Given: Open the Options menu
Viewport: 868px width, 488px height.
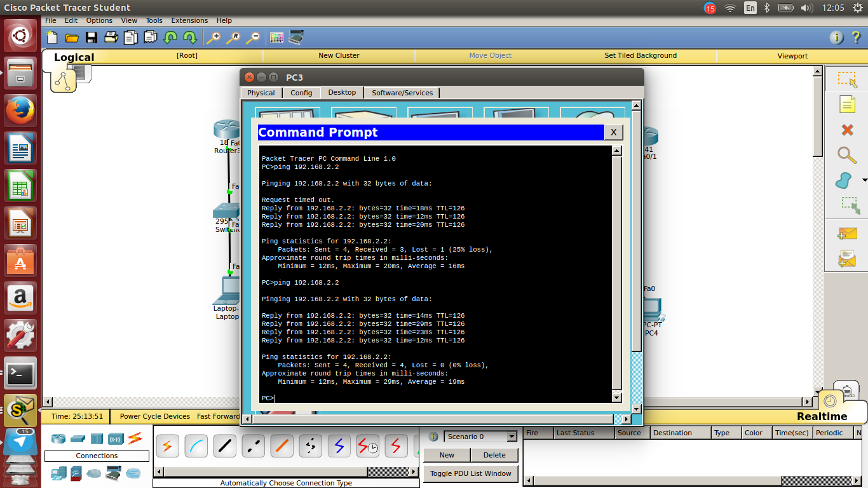Looking at the screenshot, I should click(x=99, y=20).
